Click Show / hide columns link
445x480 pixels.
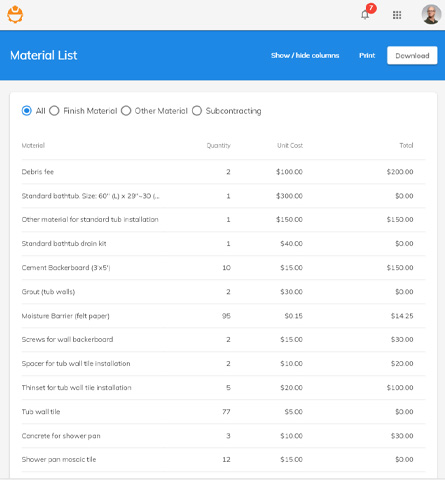(x=305, y=55)
